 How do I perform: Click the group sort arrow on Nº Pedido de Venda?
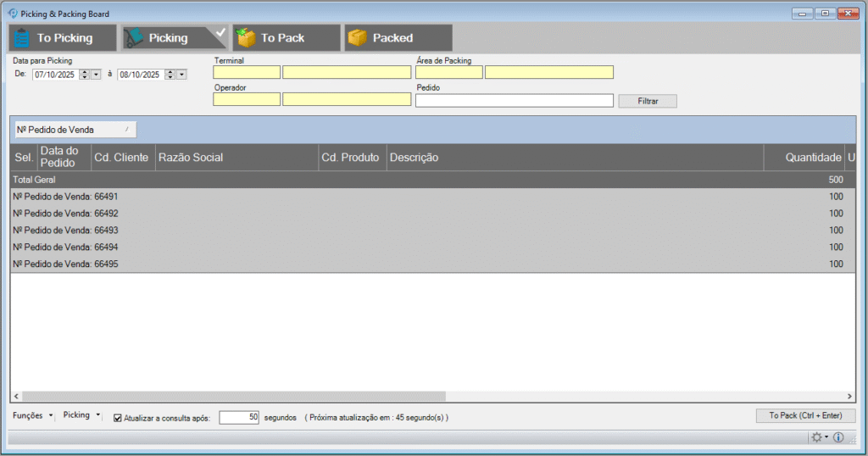pos(126,129)
